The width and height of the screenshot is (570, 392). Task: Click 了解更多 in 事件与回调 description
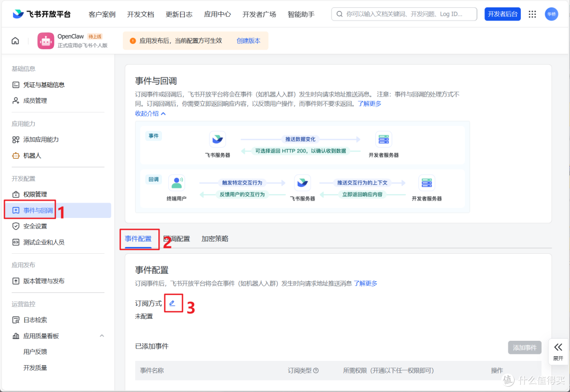pyautogui.click(x=369, y=104)
